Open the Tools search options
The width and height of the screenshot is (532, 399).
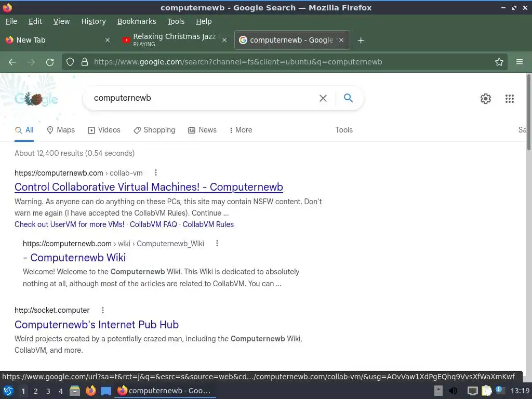coord(344,130)
